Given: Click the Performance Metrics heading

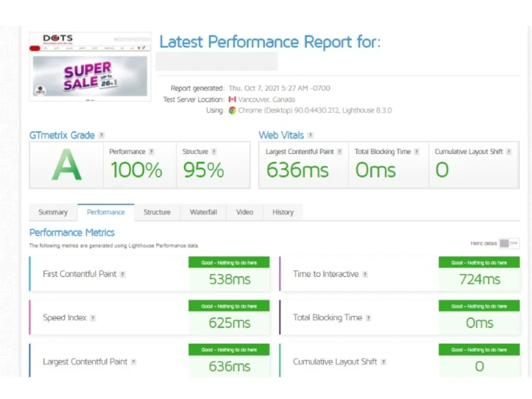Looking at the screenshot, I should (72, 233).
